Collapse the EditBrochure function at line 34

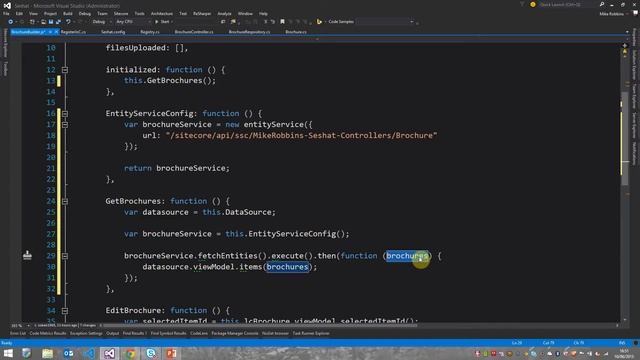64,311
